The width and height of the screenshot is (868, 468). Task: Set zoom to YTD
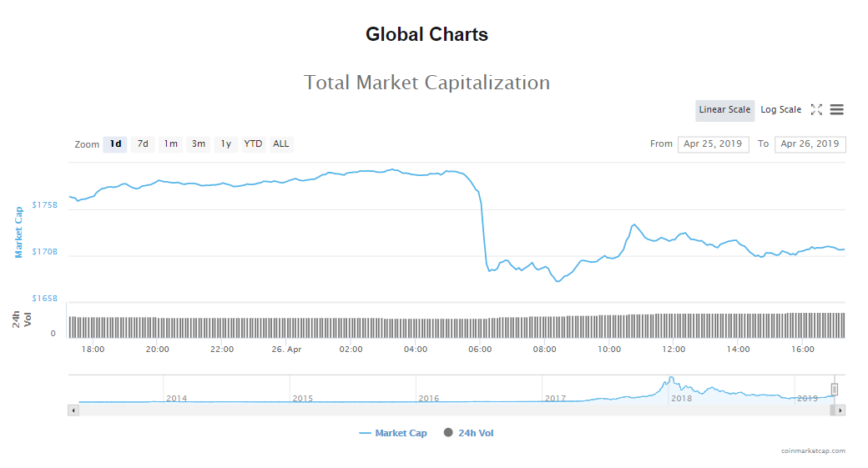(x=253, y=144)
